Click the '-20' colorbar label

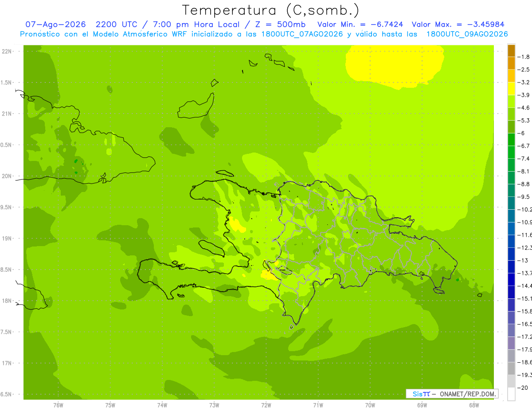point(524,388)
